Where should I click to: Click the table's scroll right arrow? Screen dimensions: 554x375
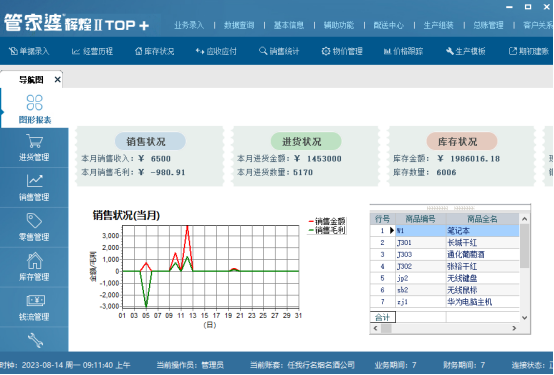[x=514, y=328]
